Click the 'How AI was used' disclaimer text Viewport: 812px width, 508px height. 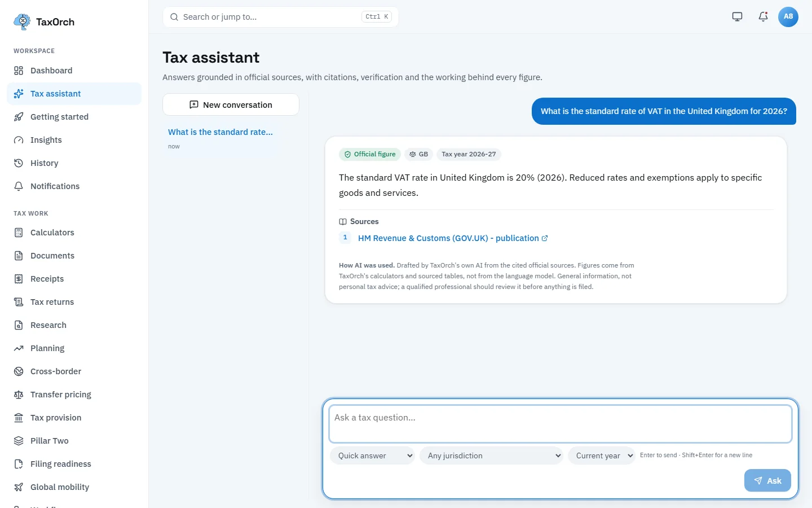click(x=487, y=276)
